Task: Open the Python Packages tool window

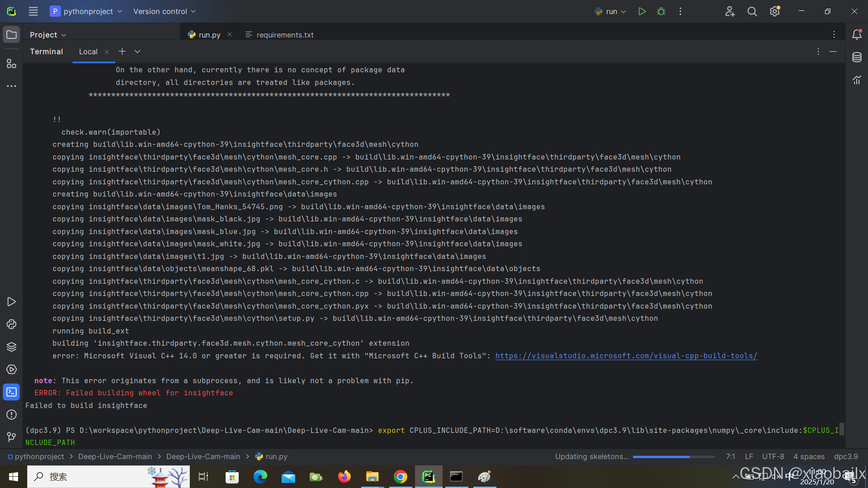Action: coord(11,347)
